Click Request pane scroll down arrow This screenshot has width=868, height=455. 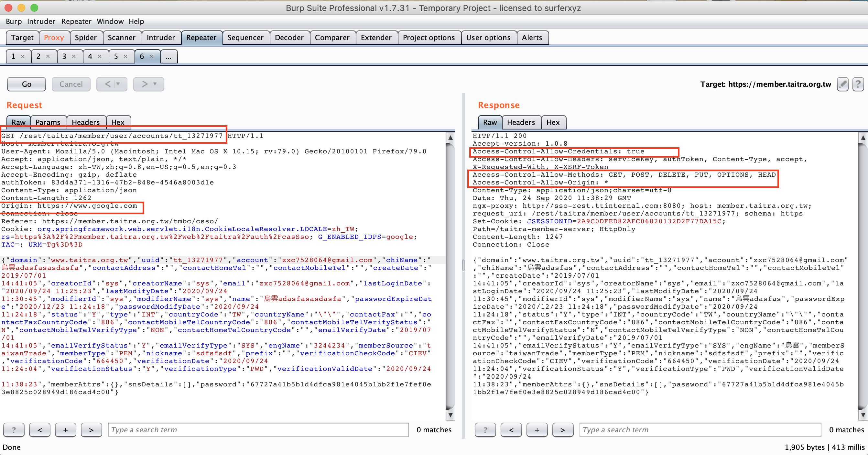(450, 415)
